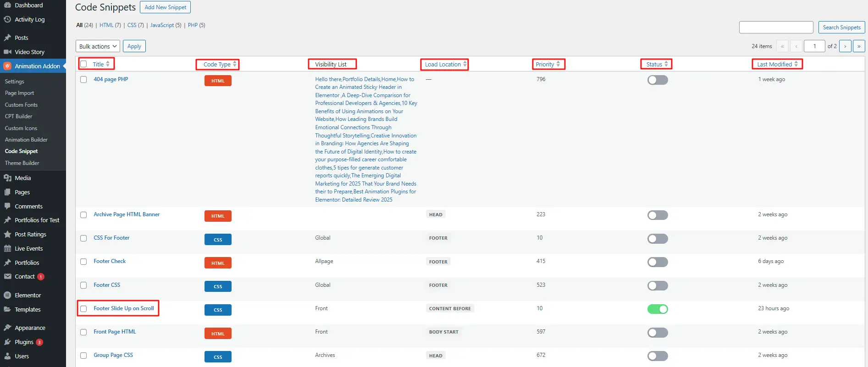Image resolution: width=868 pixels, height=367 pixels.
Task: Click the Add New Snippet button
Action: pos(165,7)
